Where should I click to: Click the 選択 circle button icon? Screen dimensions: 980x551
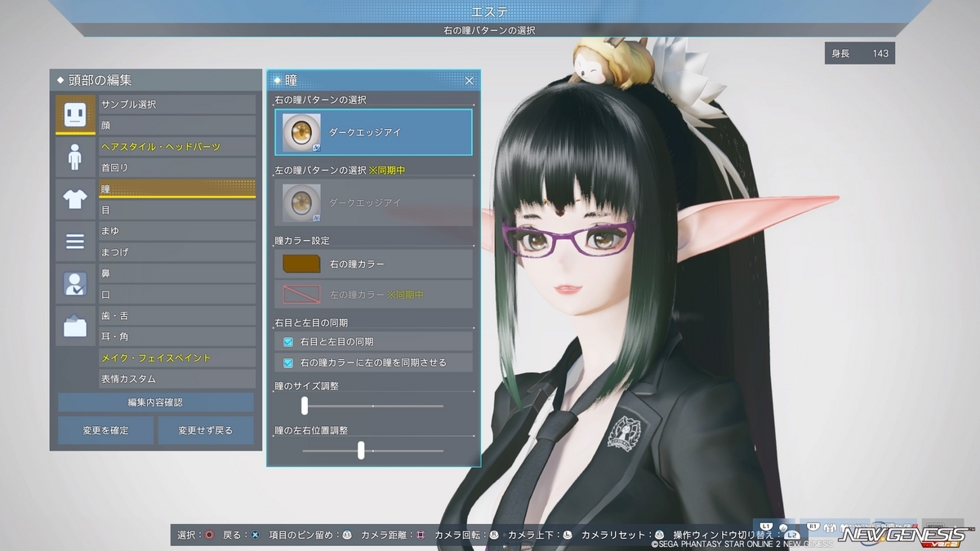point(209,535)
